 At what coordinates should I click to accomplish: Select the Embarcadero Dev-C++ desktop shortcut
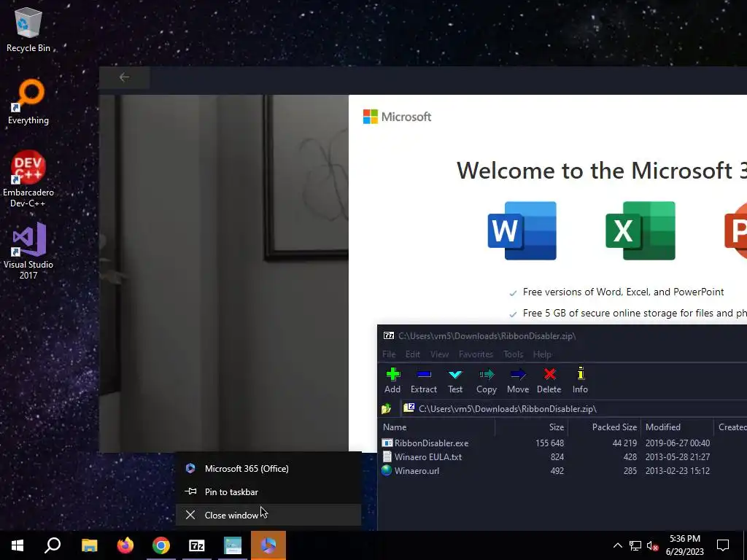[x=28, y=179]
